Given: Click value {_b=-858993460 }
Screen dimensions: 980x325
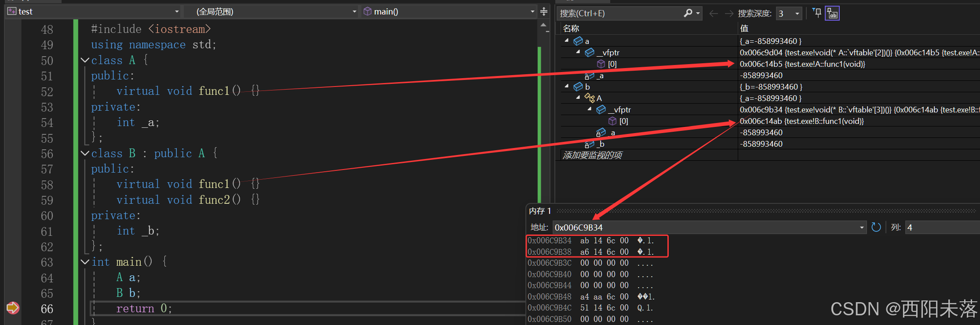Looking at the screenshot, I should (771, 87).
